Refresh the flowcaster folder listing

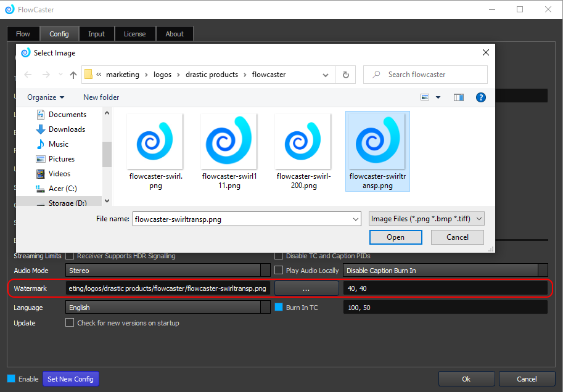click(x=345, y=75)
